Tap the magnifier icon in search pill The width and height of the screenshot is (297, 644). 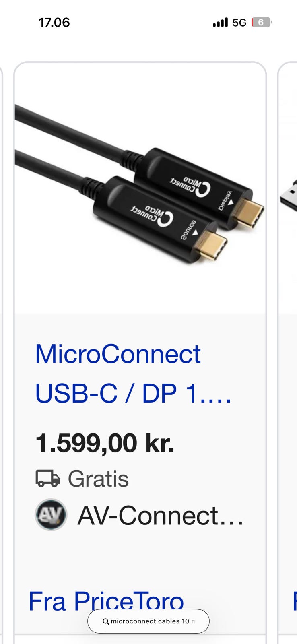tap(106, 621)
